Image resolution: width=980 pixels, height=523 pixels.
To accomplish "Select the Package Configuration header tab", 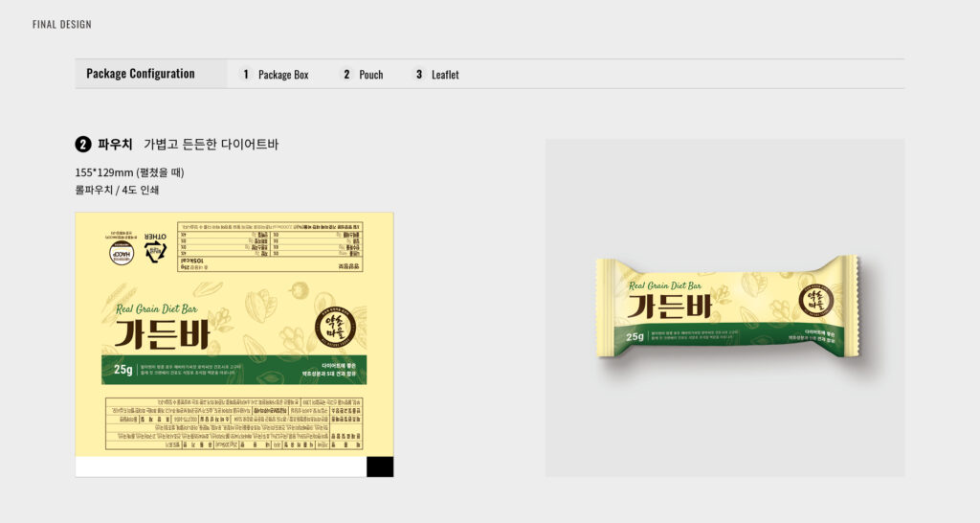I will tap(141, 74).
